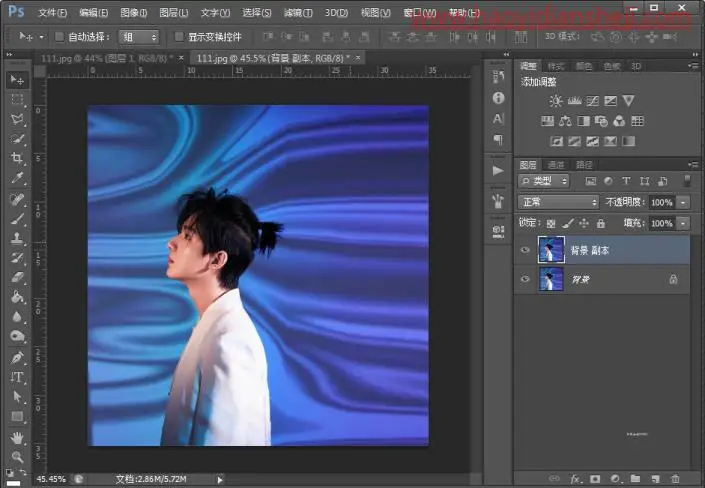Screen dimensions: 705x488
Task: Select the Pen tool
Action: (17, 358)
